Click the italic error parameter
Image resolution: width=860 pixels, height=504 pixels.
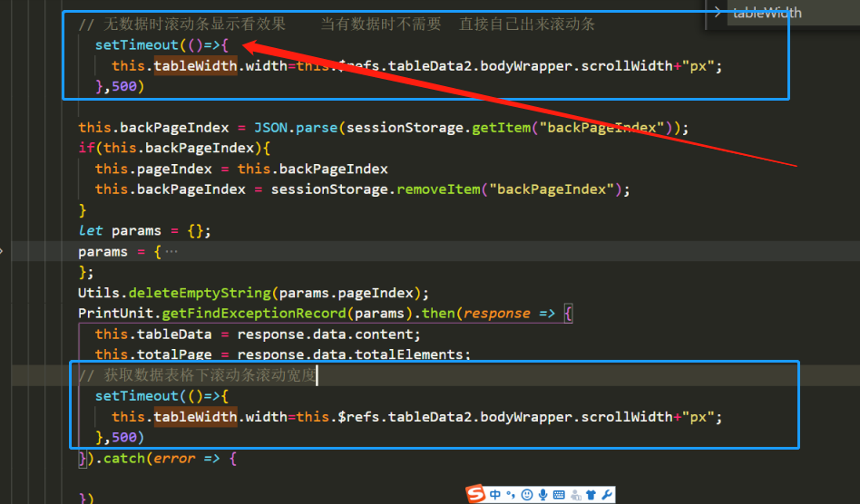coord(174,458)
